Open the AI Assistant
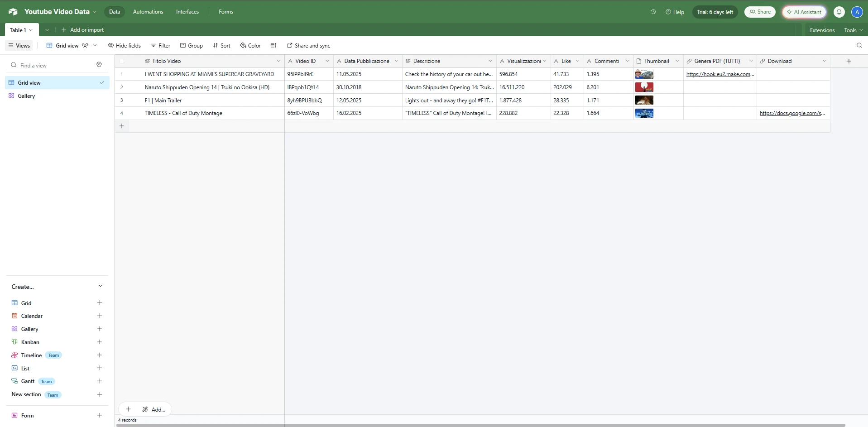 click(804, 12)
